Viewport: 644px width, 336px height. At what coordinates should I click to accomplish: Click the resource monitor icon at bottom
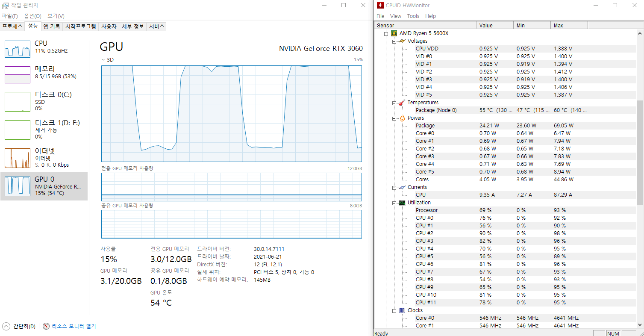46,326
